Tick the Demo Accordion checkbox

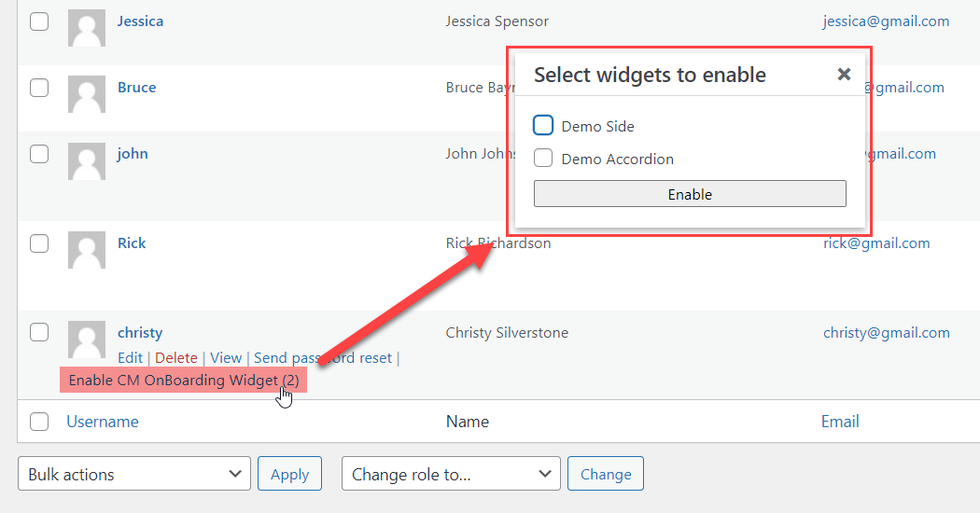coord(543,158)
